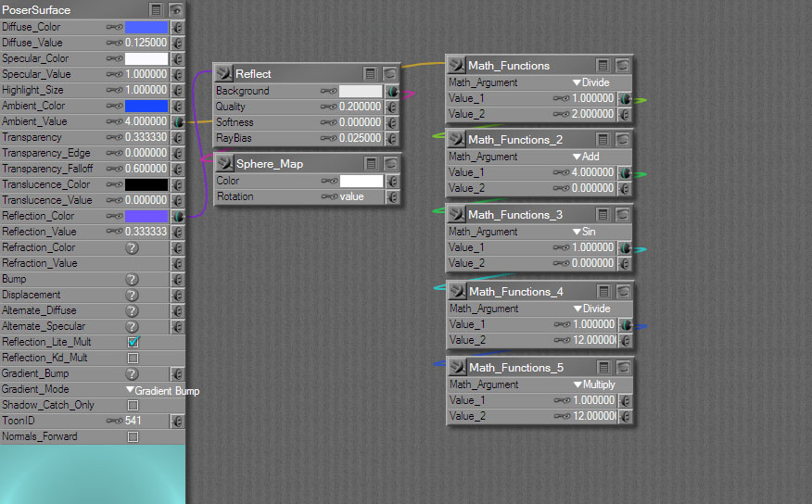Image resolution: width=812 pixels, height=504 pixels.
Task: Enable the Reflection_Kd_Mult checkbox
Action: pos(133,358)
